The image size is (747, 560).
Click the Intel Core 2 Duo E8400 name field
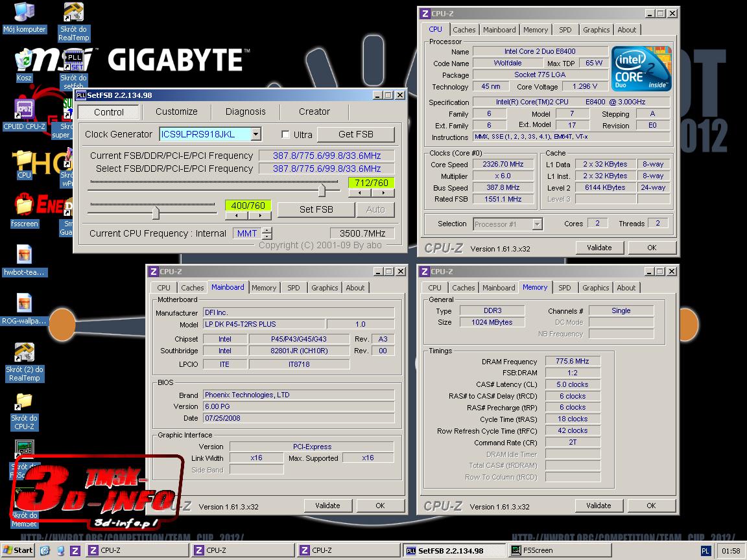(539, 51)
